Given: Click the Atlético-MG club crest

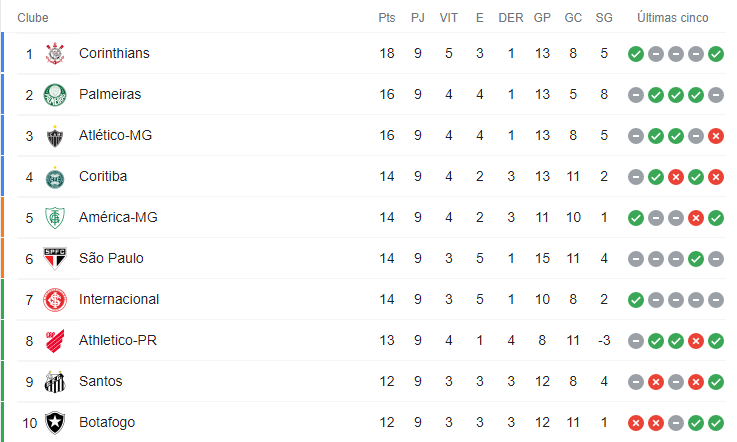Looking at the screenshot, I should click(55, 136).
